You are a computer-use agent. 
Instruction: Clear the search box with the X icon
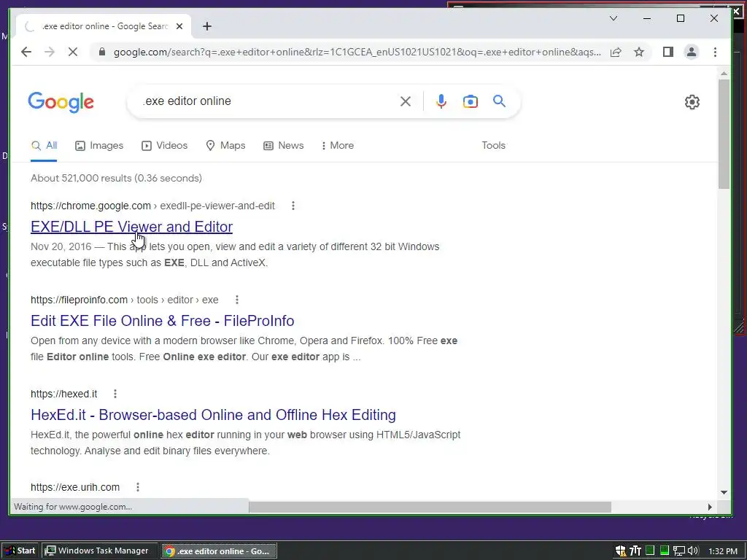tap(406, 101)
